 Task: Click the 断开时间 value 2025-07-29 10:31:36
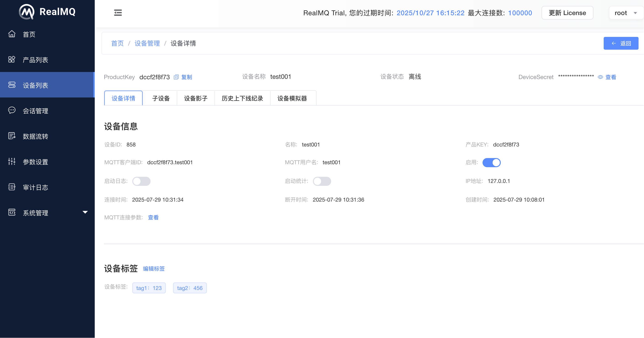338,200
